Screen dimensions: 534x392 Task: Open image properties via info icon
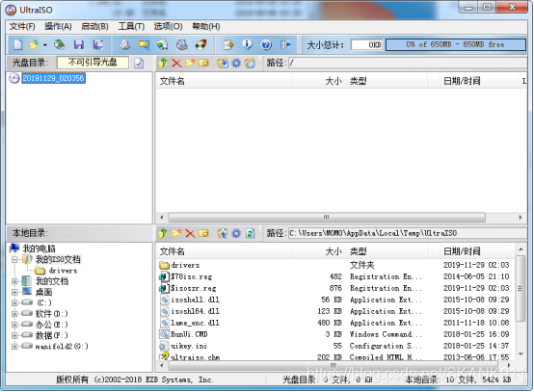tap(248, 44)
